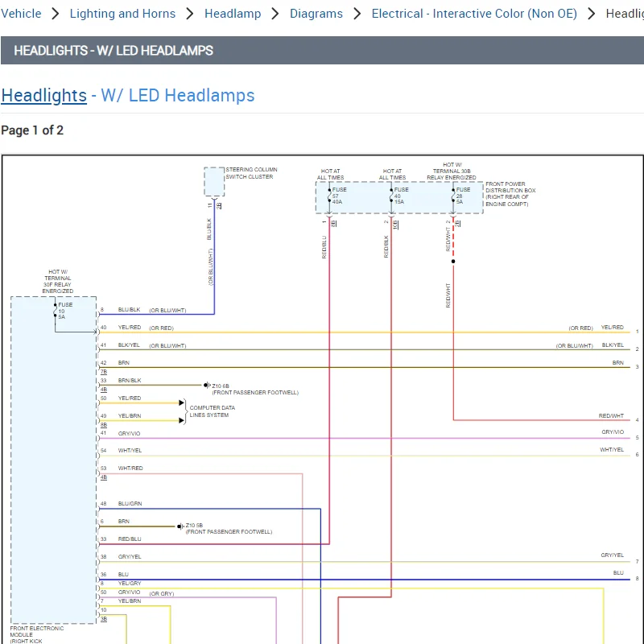Image resolution: width=644 pixels, height=644 pixels.
Task: Click the pin 41 'BLK/YEL' label at module
Action: pyautogui.click(x=129, y=345)
